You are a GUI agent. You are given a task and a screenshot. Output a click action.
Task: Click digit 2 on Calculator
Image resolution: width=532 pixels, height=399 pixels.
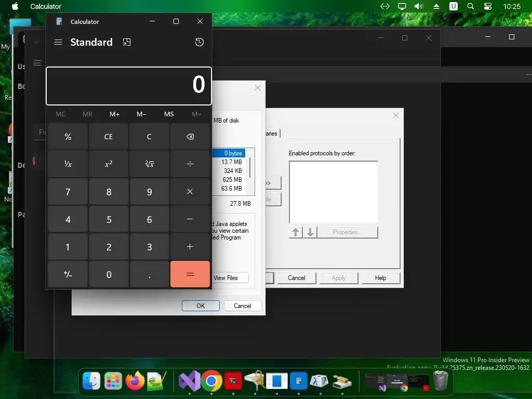109,247
